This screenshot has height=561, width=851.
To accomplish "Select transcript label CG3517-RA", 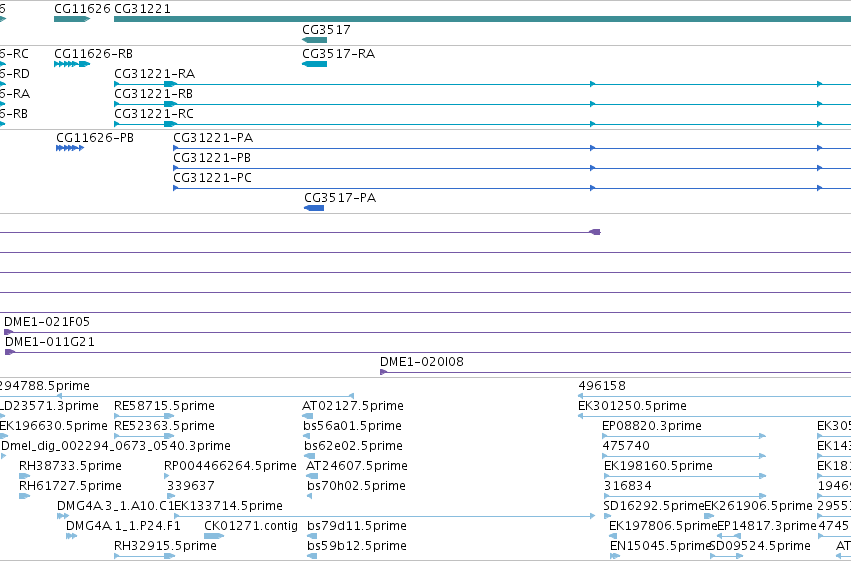I will [339, 54].
